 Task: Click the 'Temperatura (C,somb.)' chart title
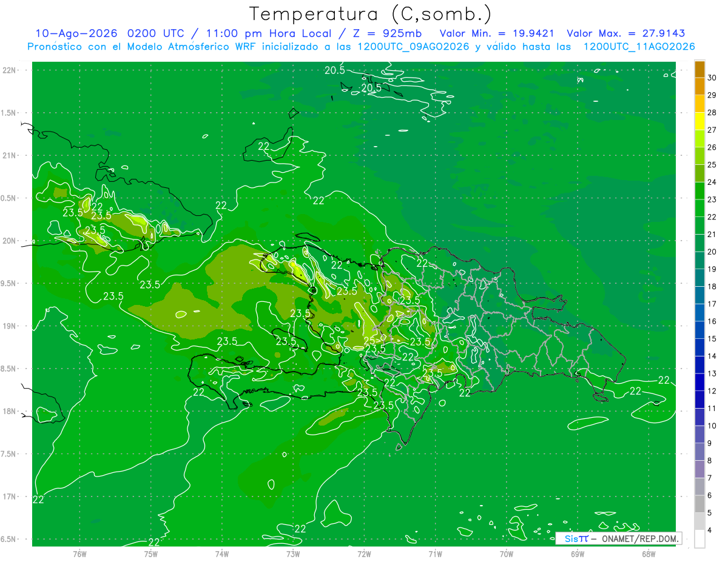pyautogui.click(x=371, y=13)
